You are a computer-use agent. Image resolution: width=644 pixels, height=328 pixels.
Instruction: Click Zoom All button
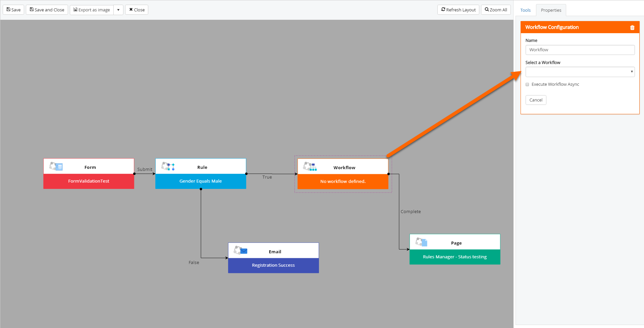tap(496, 10)
